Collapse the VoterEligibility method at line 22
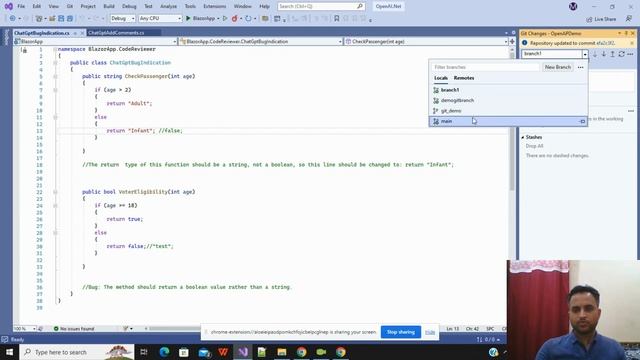The image size is (640, 360). point(55,192)
